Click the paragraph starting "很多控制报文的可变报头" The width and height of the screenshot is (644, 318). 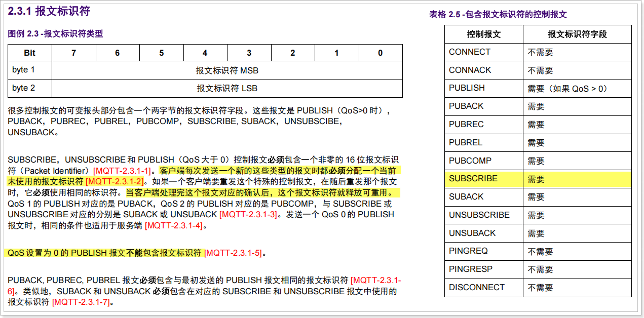(x=200, y=121)
